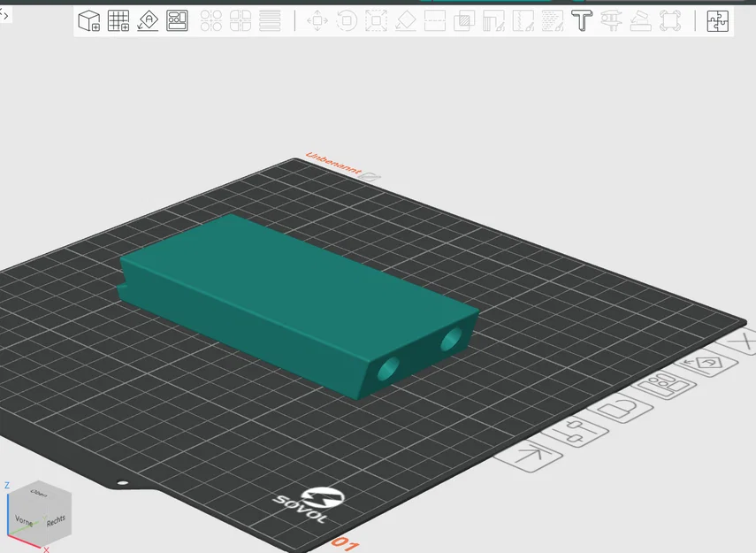Screen dimensions: 756x553
Task: Select the Rotate tool
Action: pyautogui.click(x=347, y=20)
